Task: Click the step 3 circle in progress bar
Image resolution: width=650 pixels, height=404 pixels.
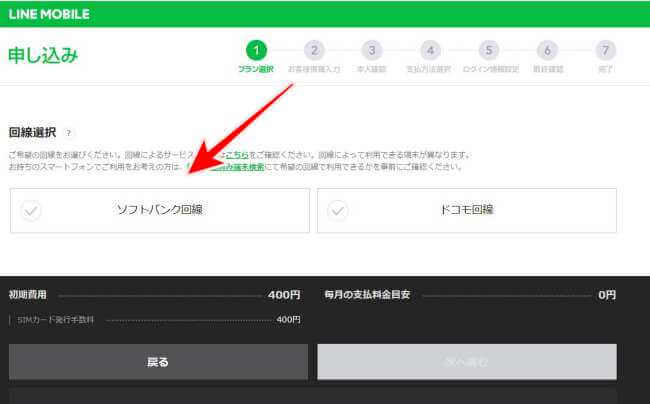Action: (x=372, y=51)
